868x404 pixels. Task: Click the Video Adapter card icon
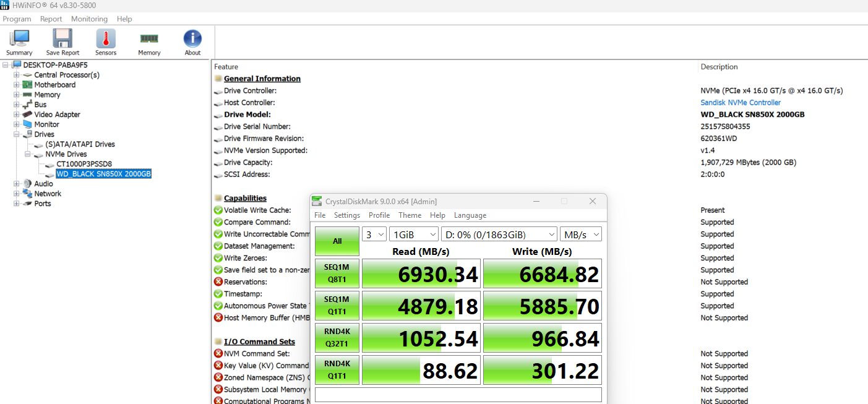(x=27, y=114)
